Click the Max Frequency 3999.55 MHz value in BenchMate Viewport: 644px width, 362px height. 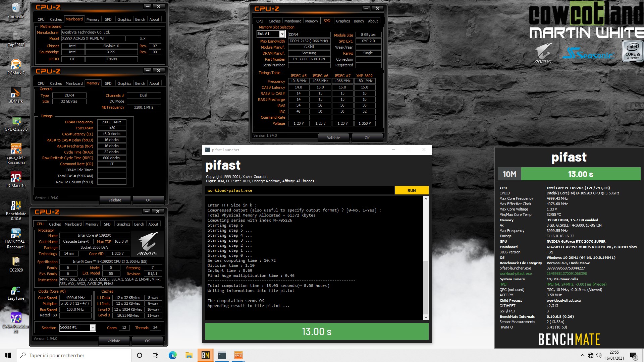point(557,231)
